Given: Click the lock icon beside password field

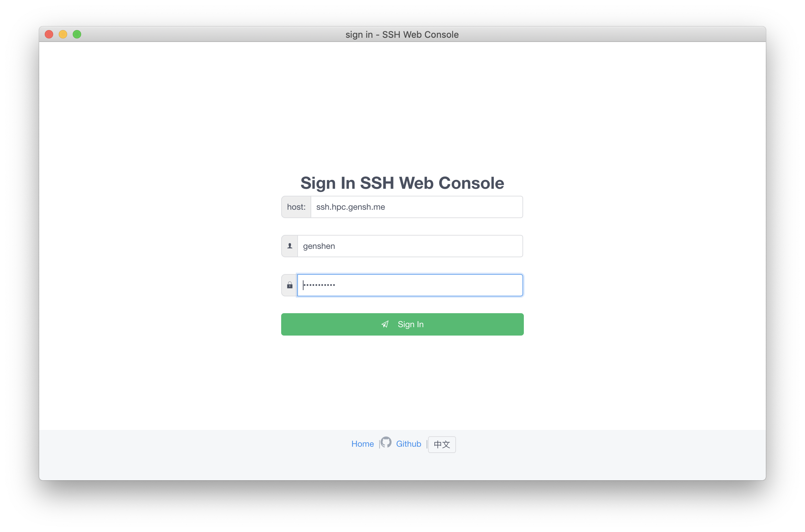Looking at the screenshot, I should [290, 285].
